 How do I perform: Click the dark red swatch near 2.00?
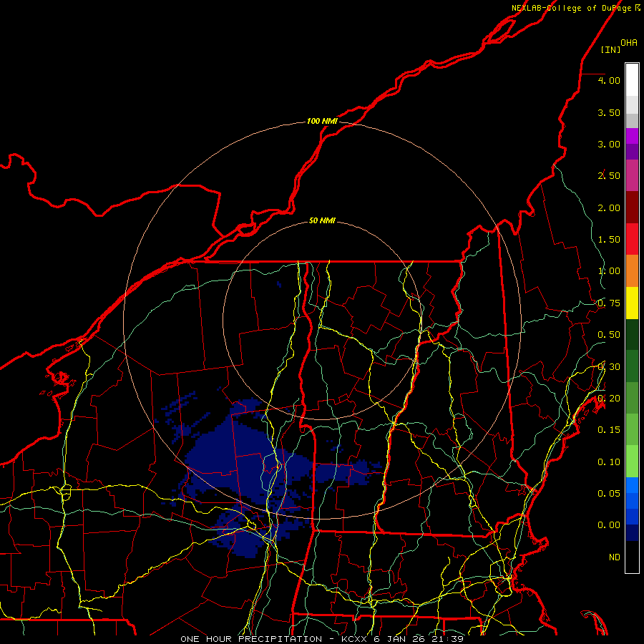(x=632, y=208)
